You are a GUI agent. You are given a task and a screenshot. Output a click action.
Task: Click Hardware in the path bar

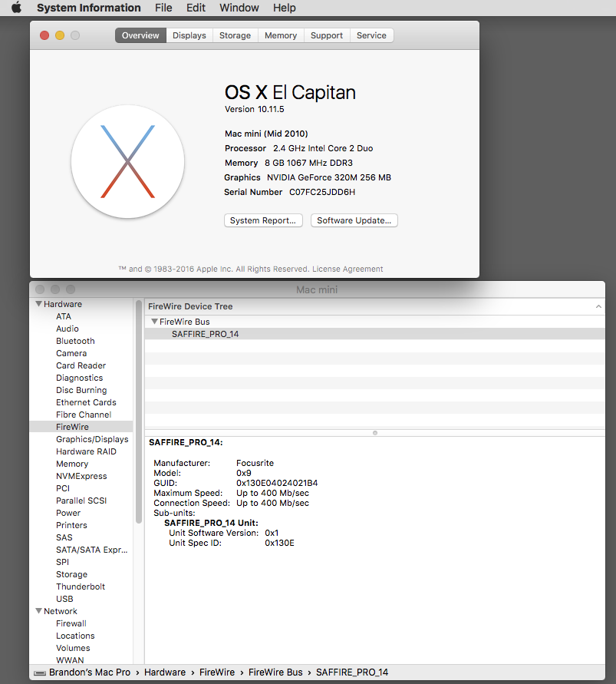coord(165,672)
